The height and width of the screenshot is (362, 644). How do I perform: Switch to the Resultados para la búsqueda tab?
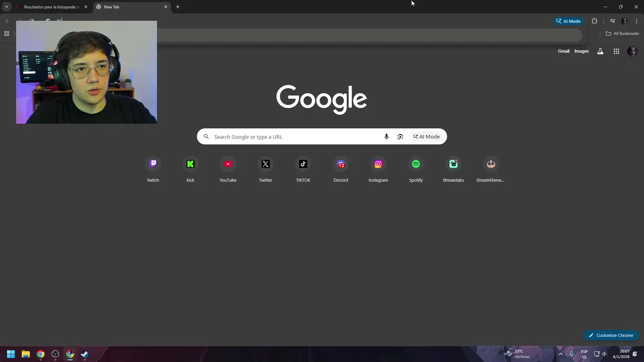point(52,7)
